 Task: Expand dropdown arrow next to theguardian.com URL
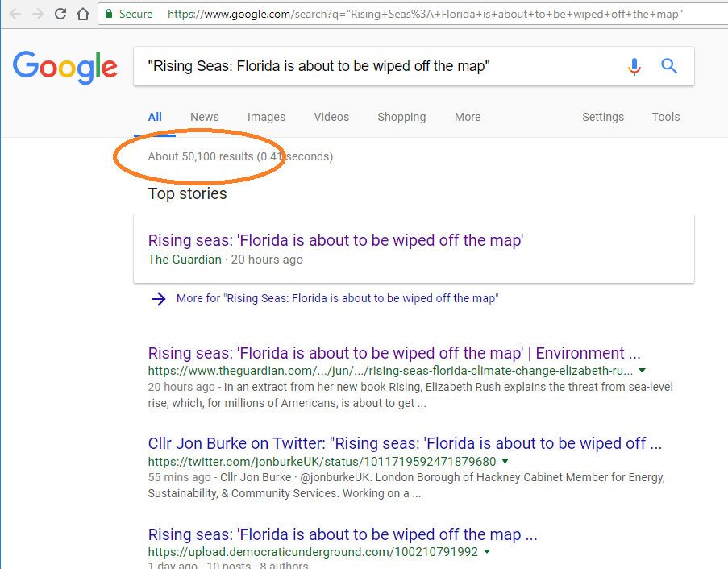tap(642, 371)
